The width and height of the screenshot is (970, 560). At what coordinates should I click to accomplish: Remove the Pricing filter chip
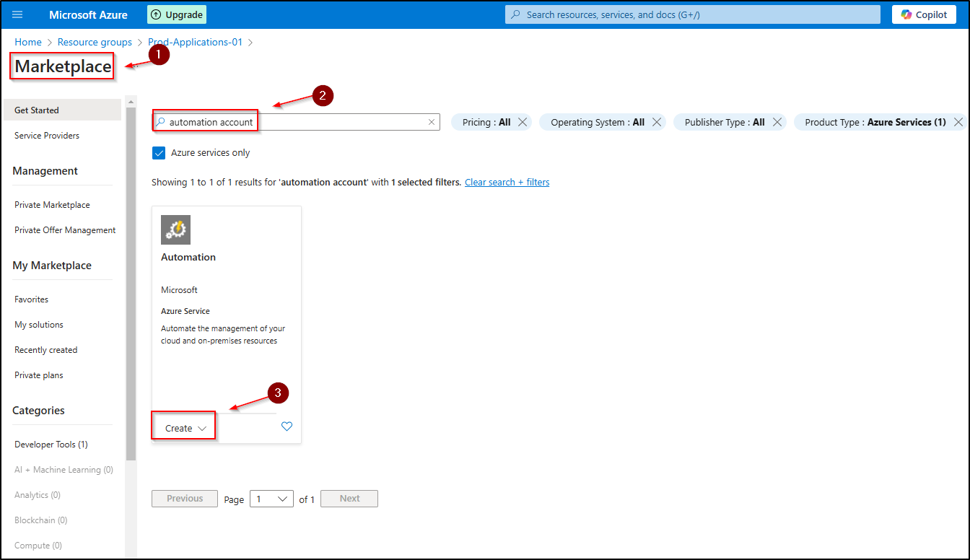pyautogui.click(x=523, y=122)
